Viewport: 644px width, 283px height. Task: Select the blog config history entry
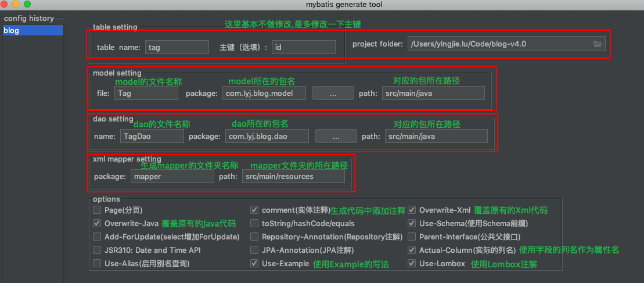(x=33, y=31)
